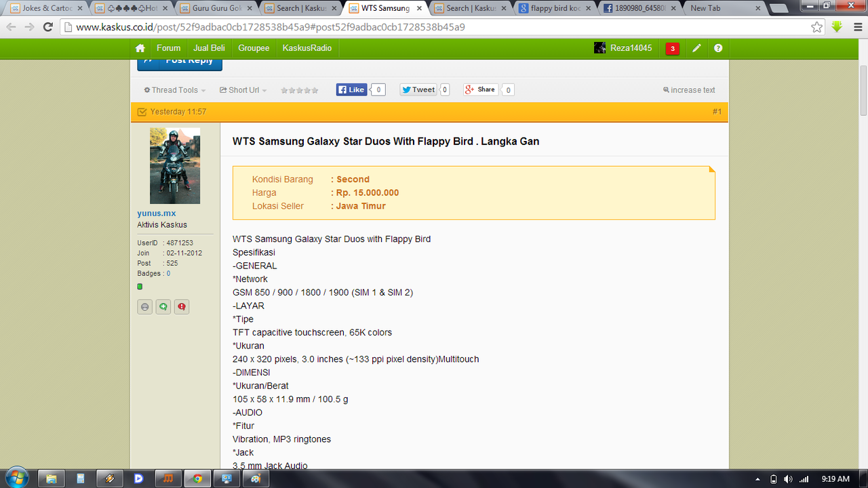Image resolution: width=868 pixels, height=488 pixels.
Task: Click browser Forward arrow
Action: tap(28, 27)
